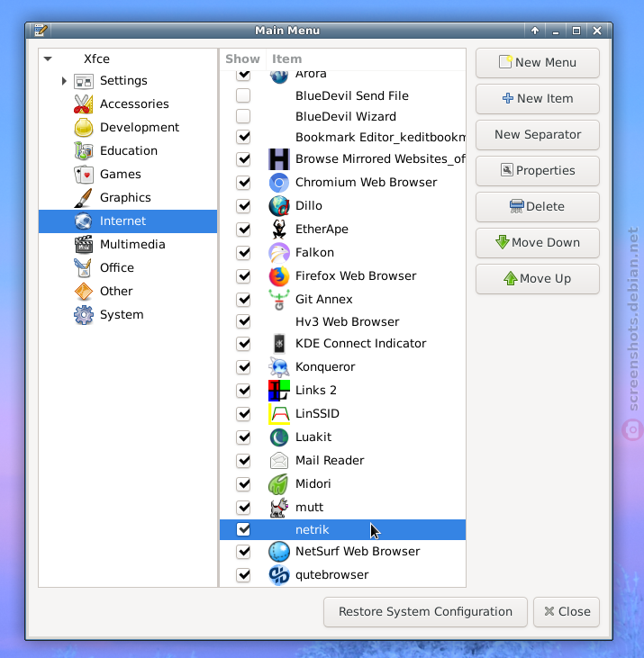Enable the BlueDevil Send File checkbox

point(243,95)
